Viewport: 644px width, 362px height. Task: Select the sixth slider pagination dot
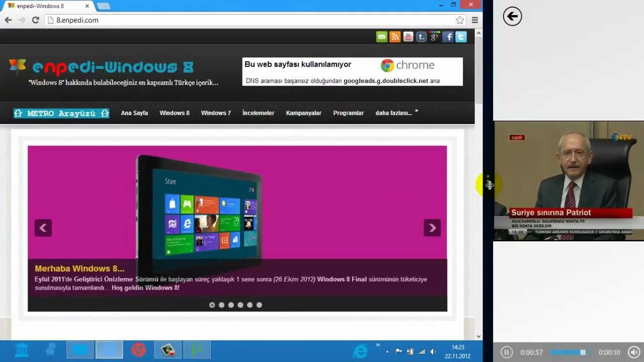(259, 305)
